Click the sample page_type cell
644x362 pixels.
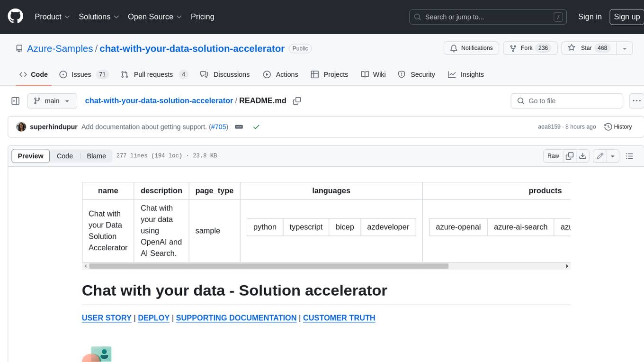tap(215, 231)
